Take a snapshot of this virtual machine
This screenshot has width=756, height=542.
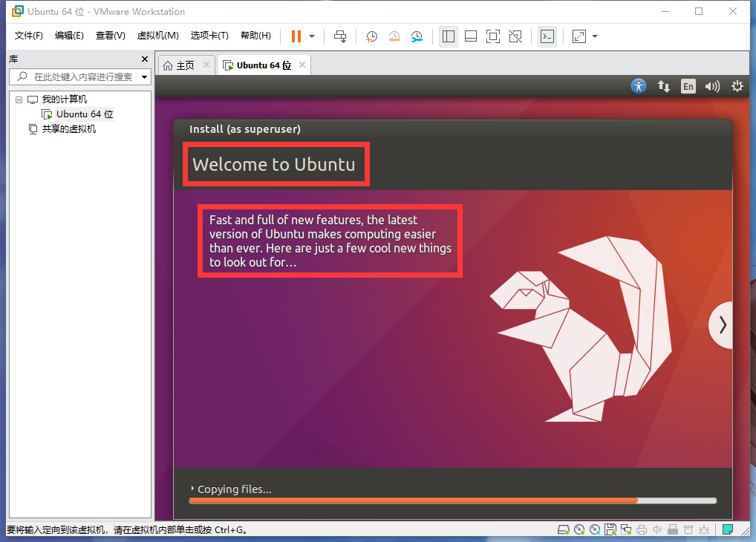(x=371, y=36)
